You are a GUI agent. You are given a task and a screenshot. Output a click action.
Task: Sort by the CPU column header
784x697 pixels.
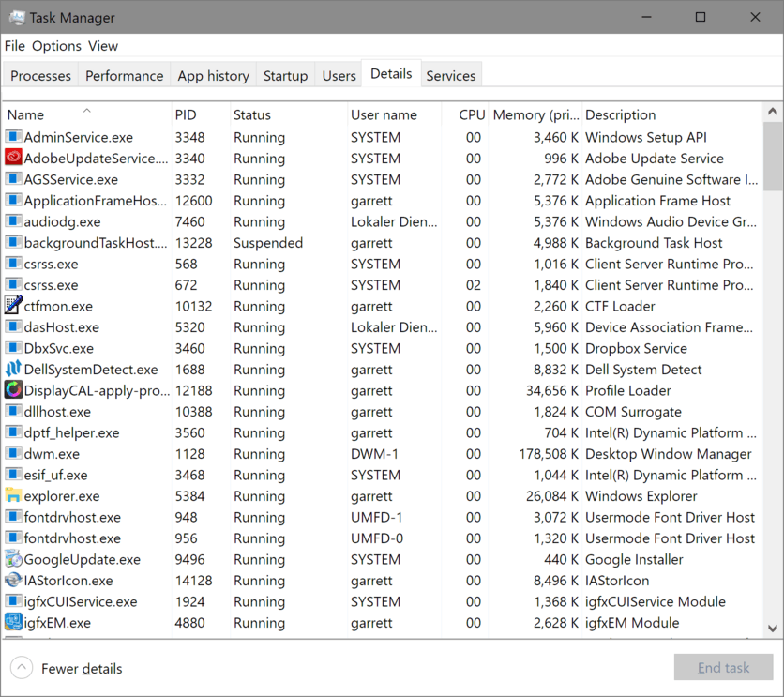465,114
